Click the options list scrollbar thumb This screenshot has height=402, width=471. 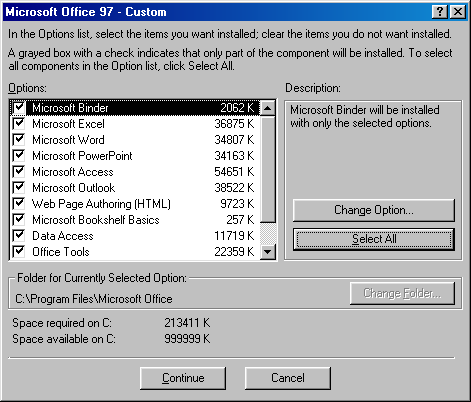[268, 169]
